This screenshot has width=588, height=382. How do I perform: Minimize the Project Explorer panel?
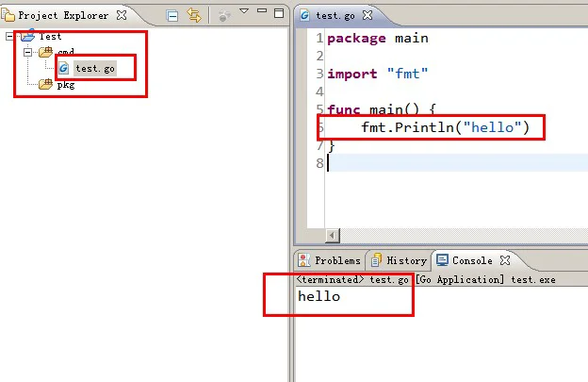point(262,11)
